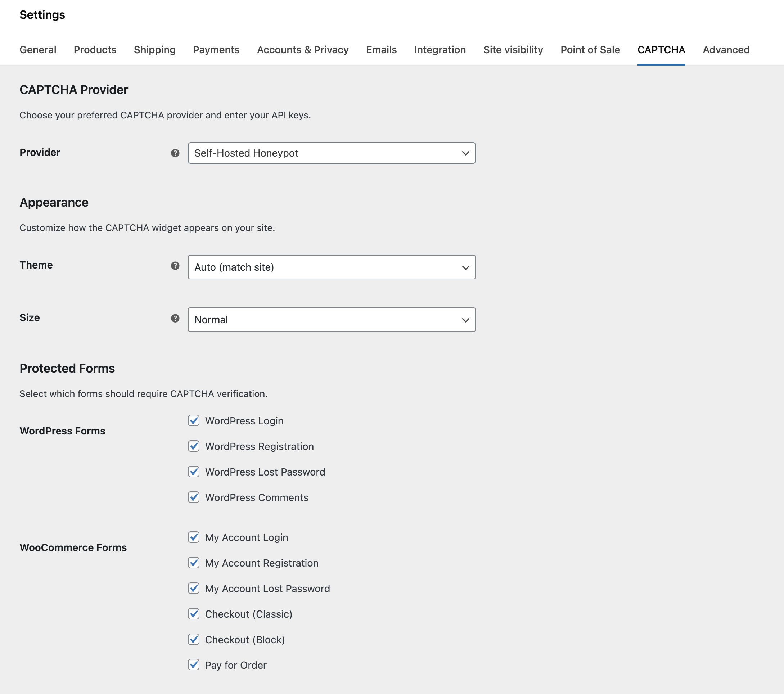Uncheck the Pay for Order option
This screenshot has height=694, width=784.
coord(194,665)
